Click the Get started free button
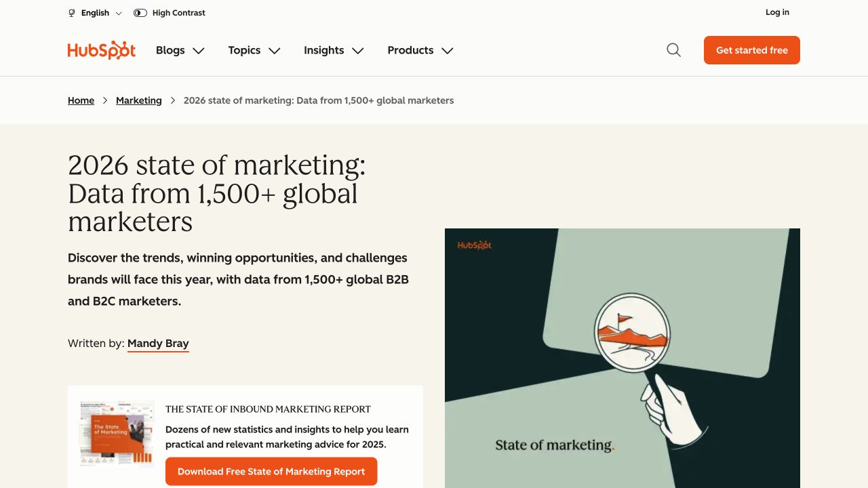The image size is (868, 488). tap(752, 50)
